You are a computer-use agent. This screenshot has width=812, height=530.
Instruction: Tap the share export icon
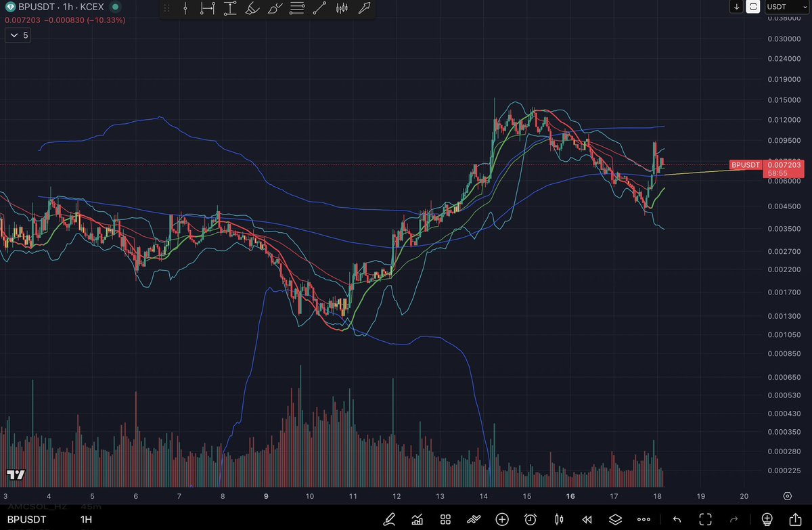click(794, 519)
